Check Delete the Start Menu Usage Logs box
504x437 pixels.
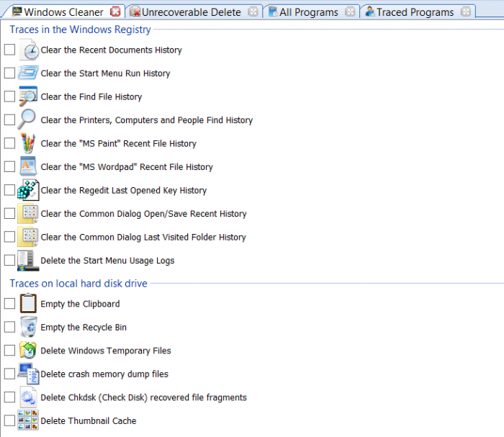click(x=9, y=261)
